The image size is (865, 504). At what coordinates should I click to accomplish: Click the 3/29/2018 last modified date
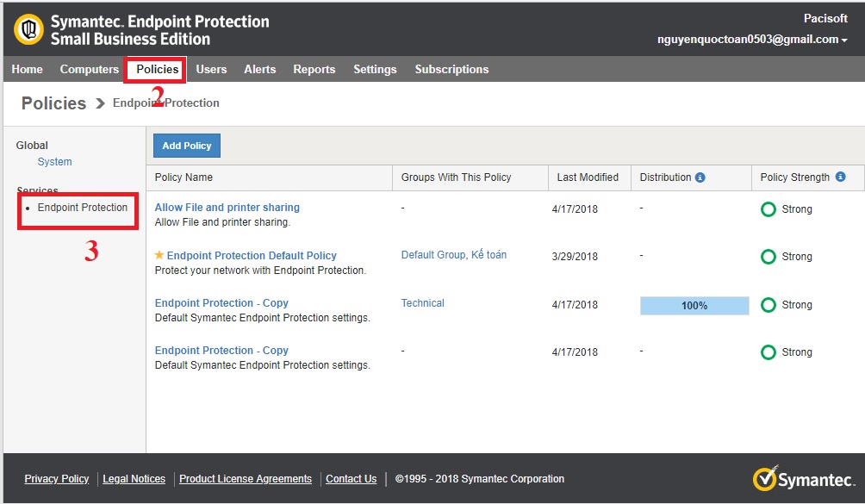pos(575,257)
